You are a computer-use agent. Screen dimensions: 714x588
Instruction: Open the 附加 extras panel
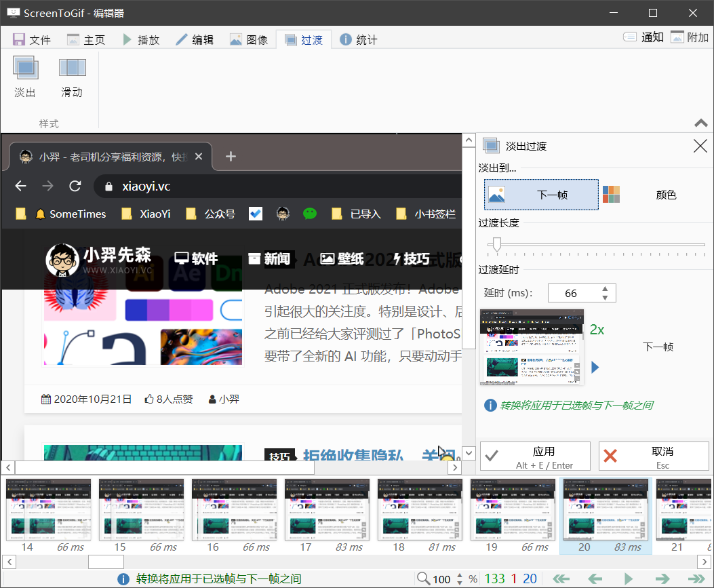pos(690,39)
